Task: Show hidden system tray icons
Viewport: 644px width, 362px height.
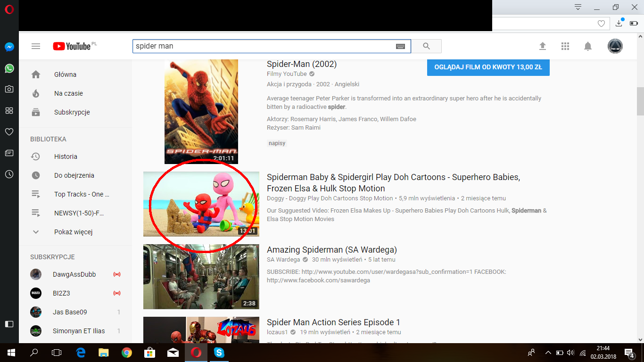Action: [x=548, y=353]
